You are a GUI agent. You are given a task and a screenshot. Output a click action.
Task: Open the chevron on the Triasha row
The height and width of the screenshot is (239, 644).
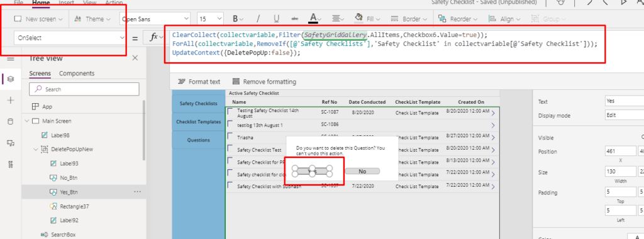493,138
